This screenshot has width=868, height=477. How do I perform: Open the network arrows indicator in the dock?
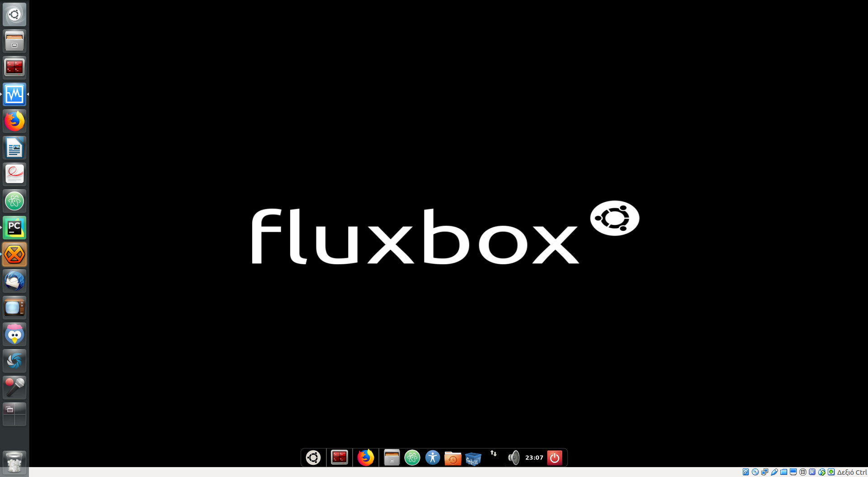494,454
